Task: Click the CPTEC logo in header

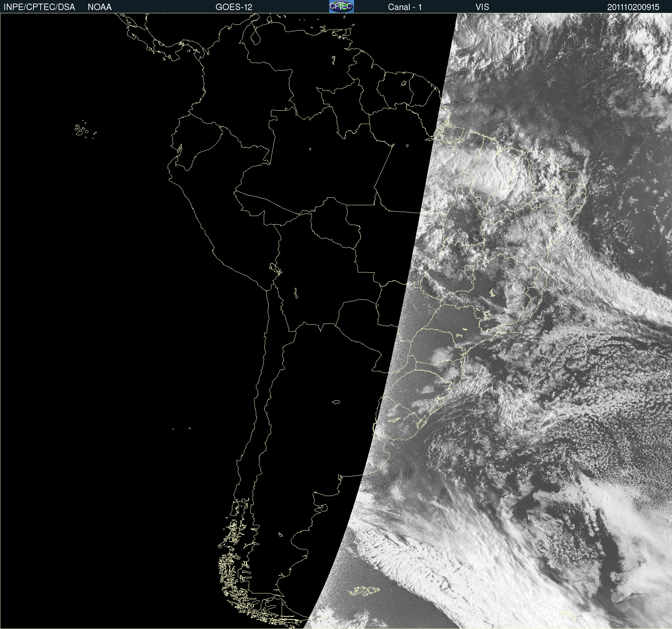Action: click(x=341, y=6)
